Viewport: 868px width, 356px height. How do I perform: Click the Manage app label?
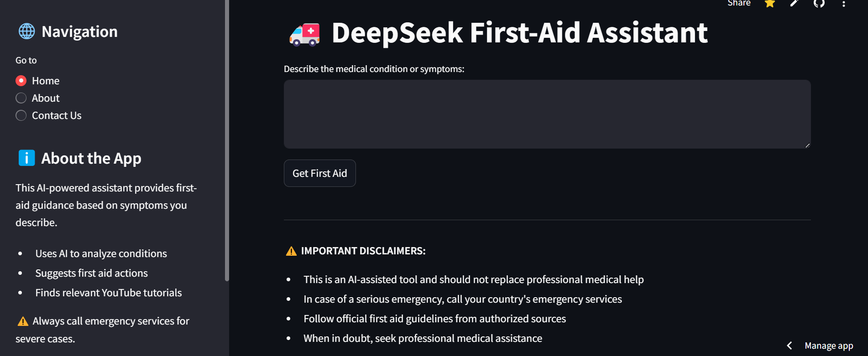pos(829,346)
